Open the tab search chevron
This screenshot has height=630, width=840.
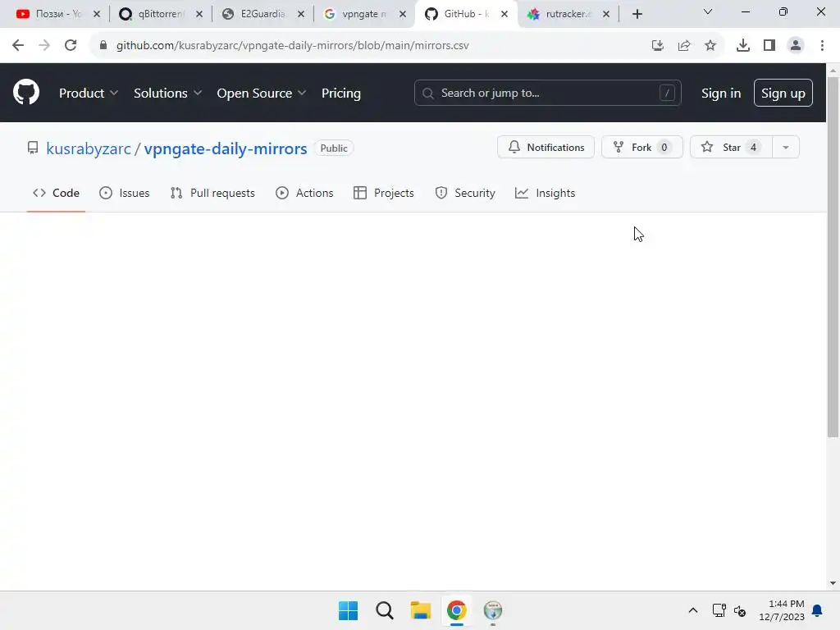point(708,11)
